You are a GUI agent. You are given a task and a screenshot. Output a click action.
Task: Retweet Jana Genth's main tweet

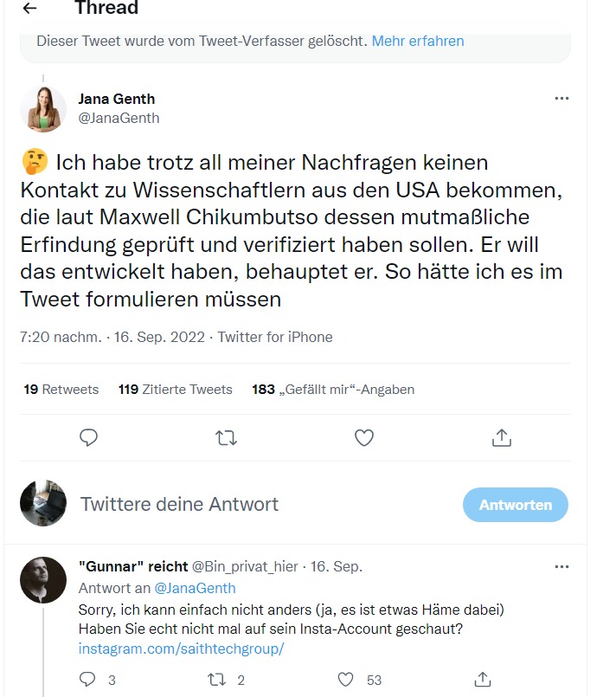click(x=226, y=438)
